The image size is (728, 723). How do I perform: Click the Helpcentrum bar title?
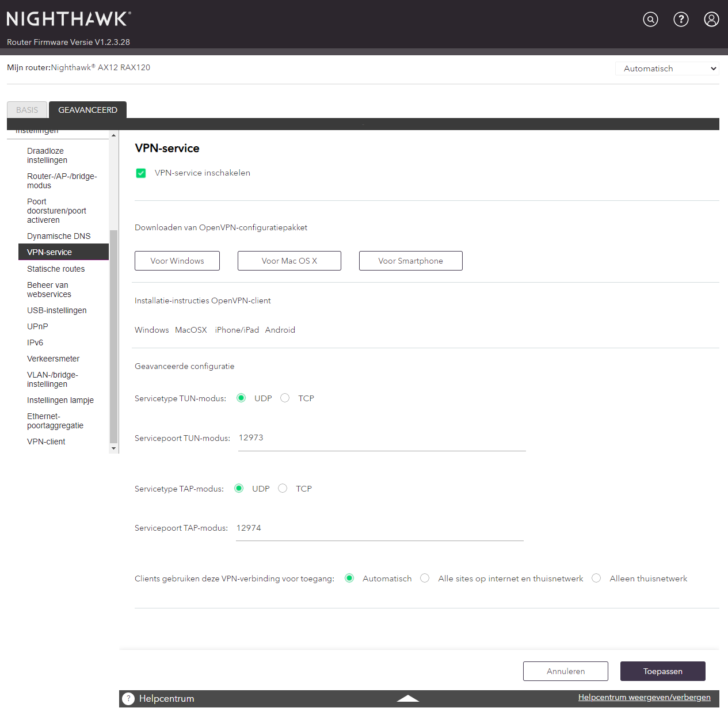click(166, 699)
